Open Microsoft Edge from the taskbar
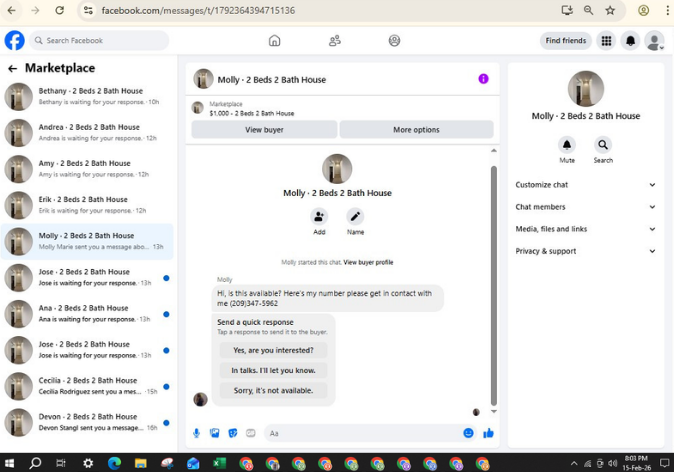Viewport: 674px width, 472px height. (114, 463)
